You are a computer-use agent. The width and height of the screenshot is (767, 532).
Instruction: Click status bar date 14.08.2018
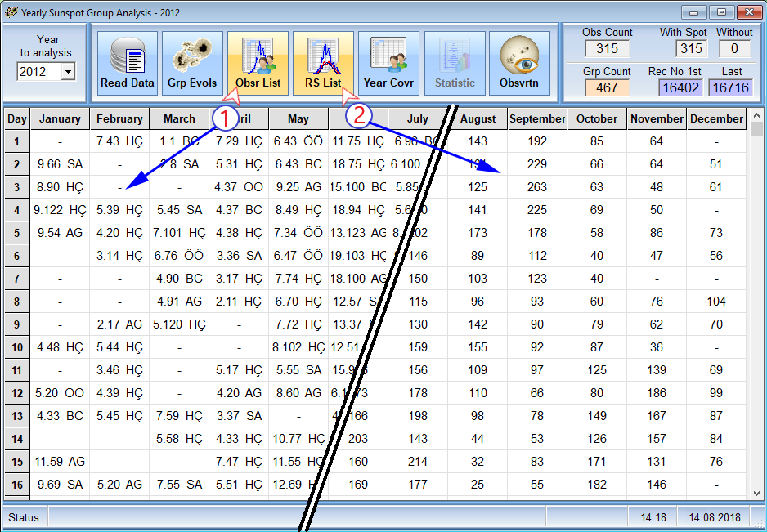(x=715, y=517)
